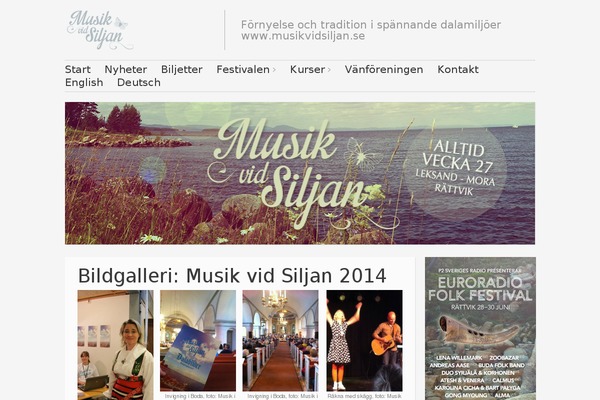This screenshot has width=600, height=400.
Task: Open the Festivalen menu item
Action: coord(243,69)
